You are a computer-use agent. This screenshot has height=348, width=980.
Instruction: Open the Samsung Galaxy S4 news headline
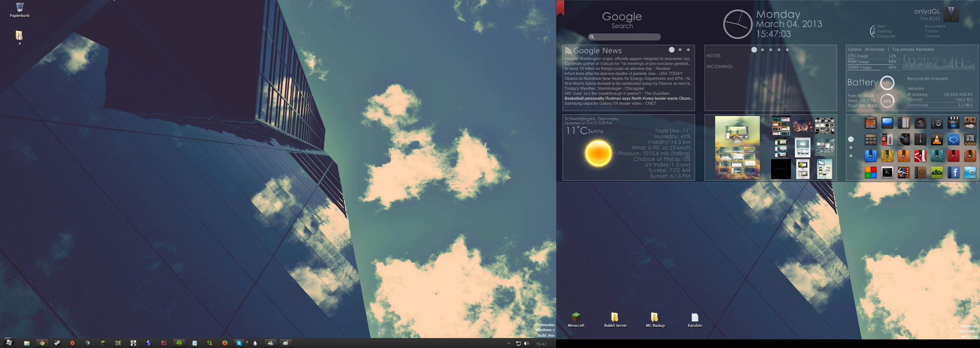610,103
